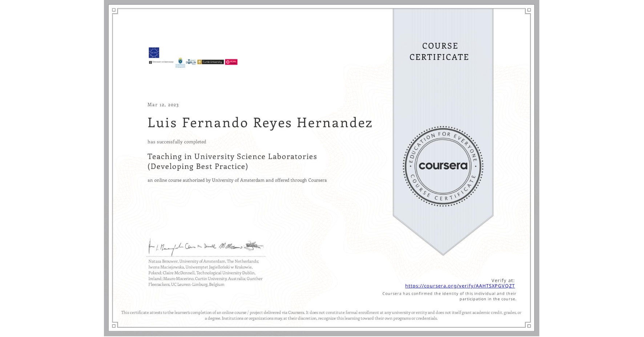Click the 'Coursera has confirmed the identity' statement
Screen dimensions: 644x337
[449, 296]
